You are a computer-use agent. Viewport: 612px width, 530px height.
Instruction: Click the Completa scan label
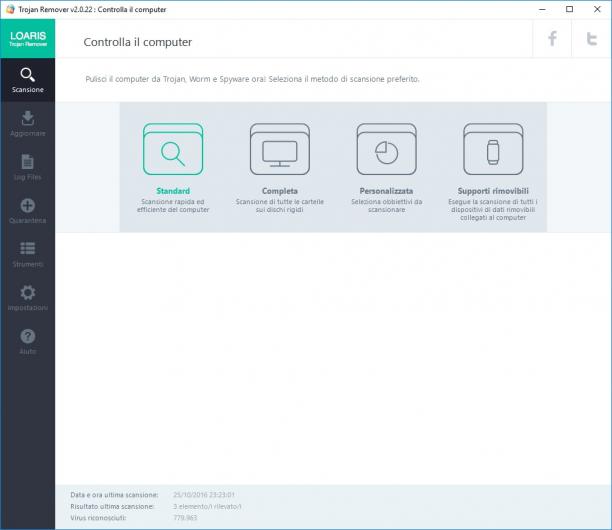[280, 191]
